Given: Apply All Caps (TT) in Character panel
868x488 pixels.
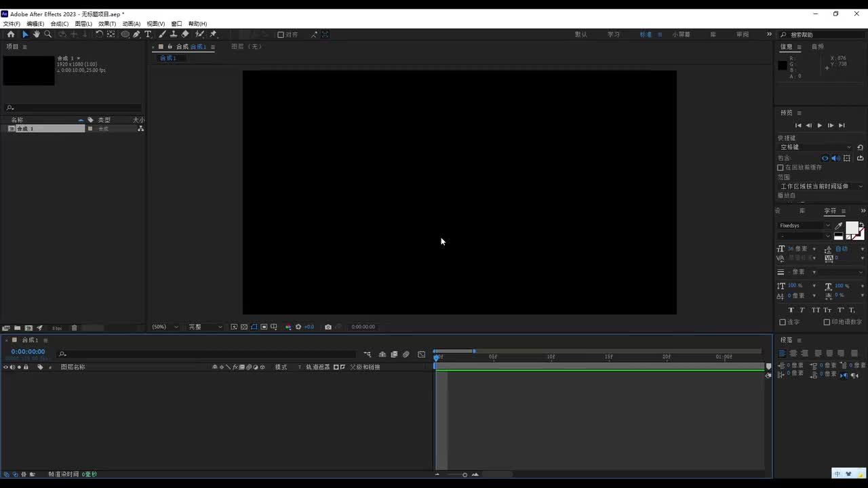Looking at the screenshot, I should click(816, 310).
